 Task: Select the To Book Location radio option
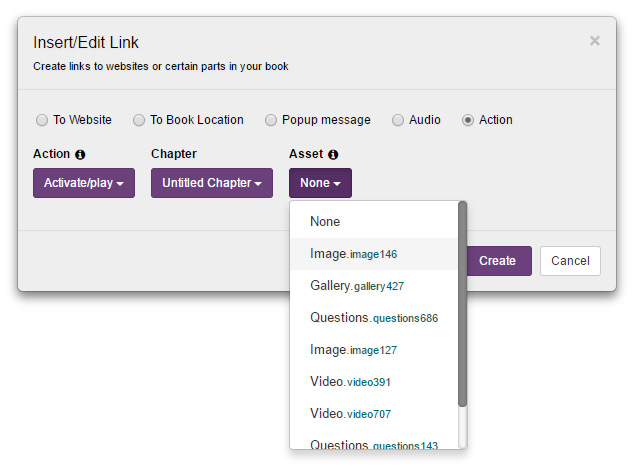139,120
